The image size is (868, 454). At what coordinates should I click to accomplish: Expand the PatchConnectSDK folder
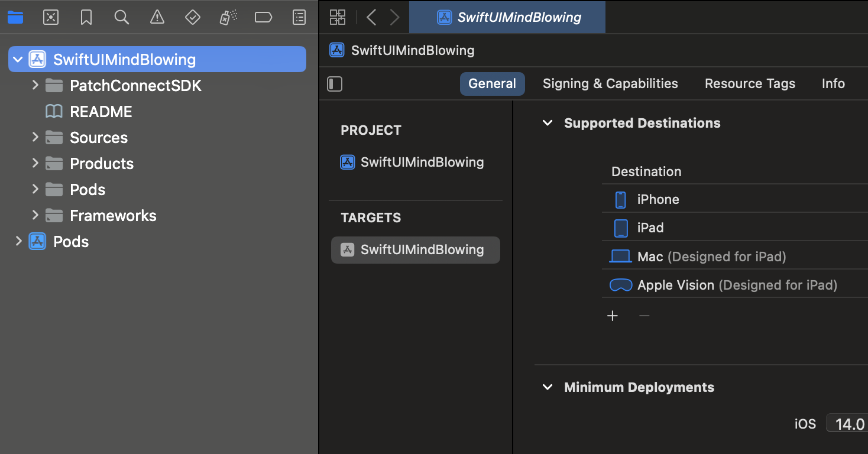35,86
